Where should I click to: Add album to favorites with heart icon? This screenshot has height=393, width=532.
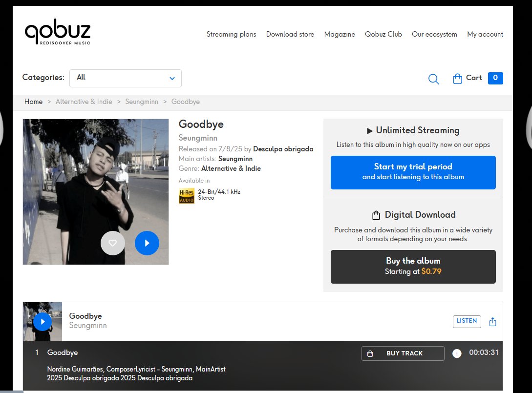113,243
